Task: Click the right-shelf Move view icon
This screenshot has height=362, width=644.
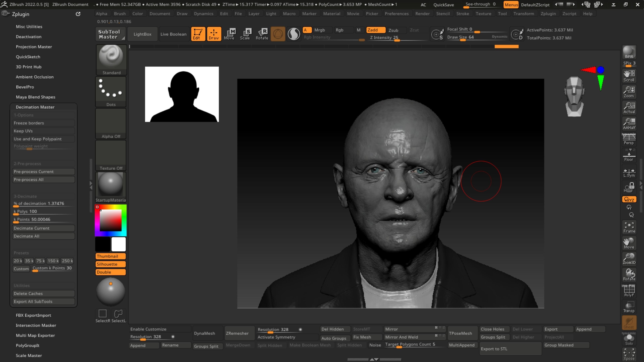Action: [629, 243]
